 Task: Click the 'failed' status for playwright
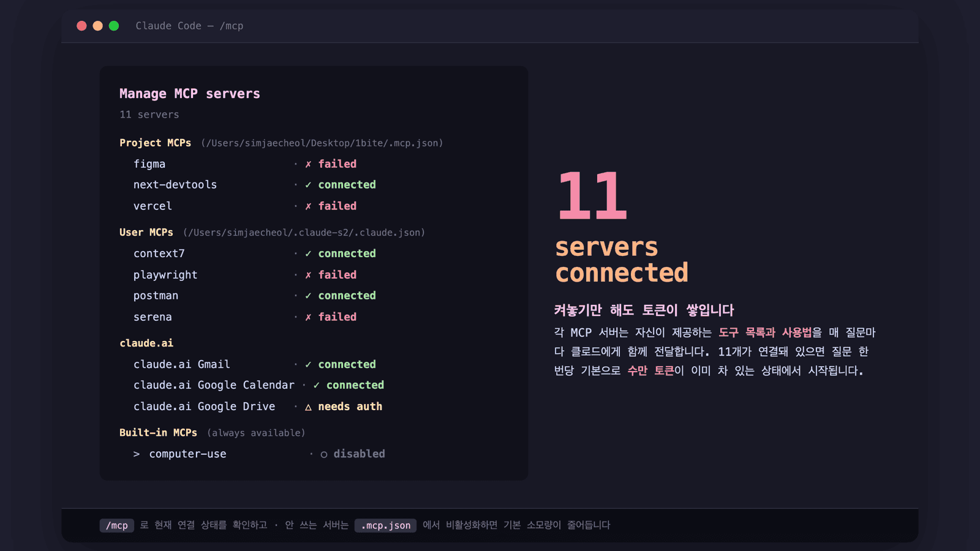(x=337, y=275)
